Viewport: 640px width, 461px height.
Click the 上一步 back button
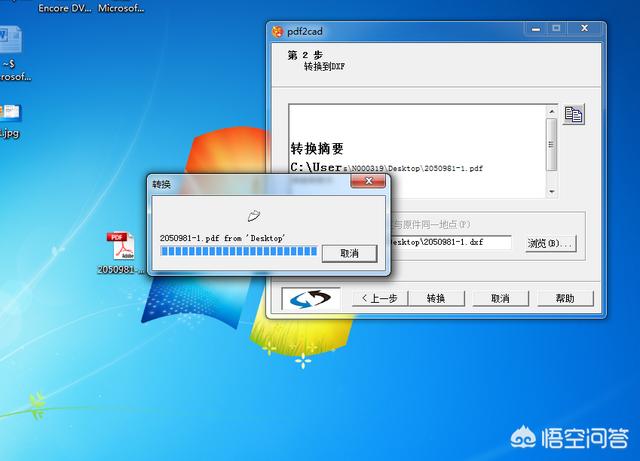pyautogui.click(x=380, y=298)
